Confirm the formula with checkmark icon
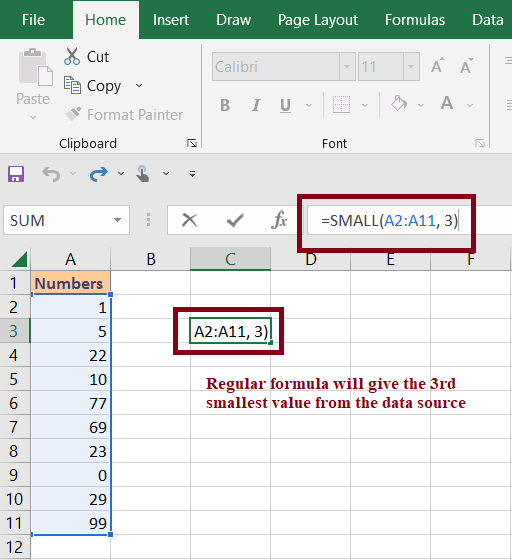This screenshot has height=560, width=512. coord(235,220)
